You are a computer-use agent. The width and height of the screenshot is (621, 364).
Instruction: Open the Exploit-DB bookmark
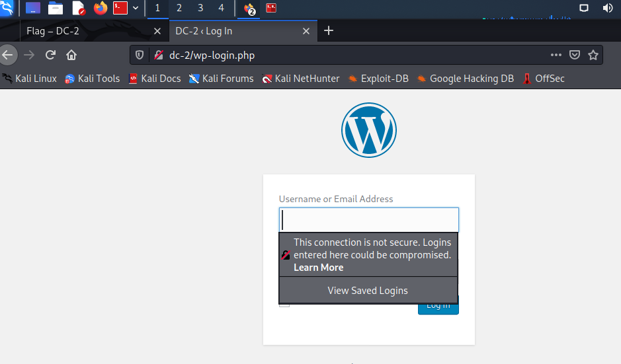tap(378, 79)
